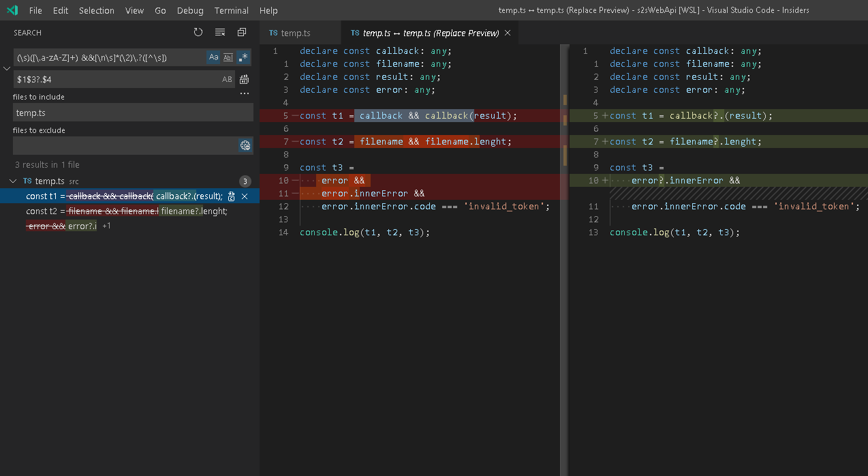Viewport: 868px width, 476px height.
Task: Clear all search results
Action: click(x=219, y=31)
